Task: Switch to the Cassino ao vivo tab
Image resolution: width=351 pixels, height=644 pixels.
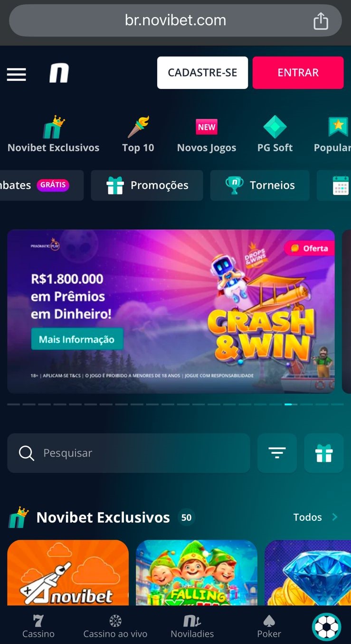Action: [x=115, y=627]
